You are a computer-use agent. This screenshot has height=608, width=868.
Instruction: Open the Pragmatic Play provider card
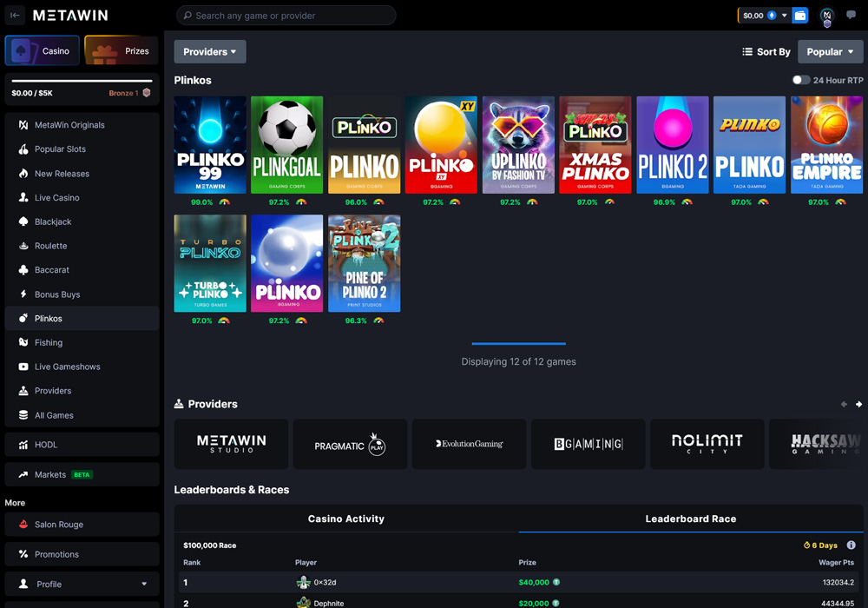pos(350,444)
